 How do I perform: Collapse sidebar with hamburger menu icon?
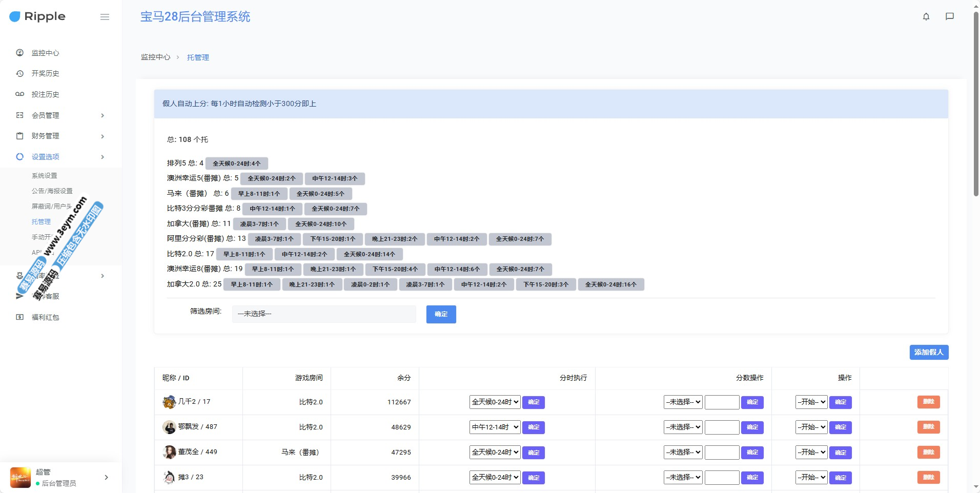[105, 17]
